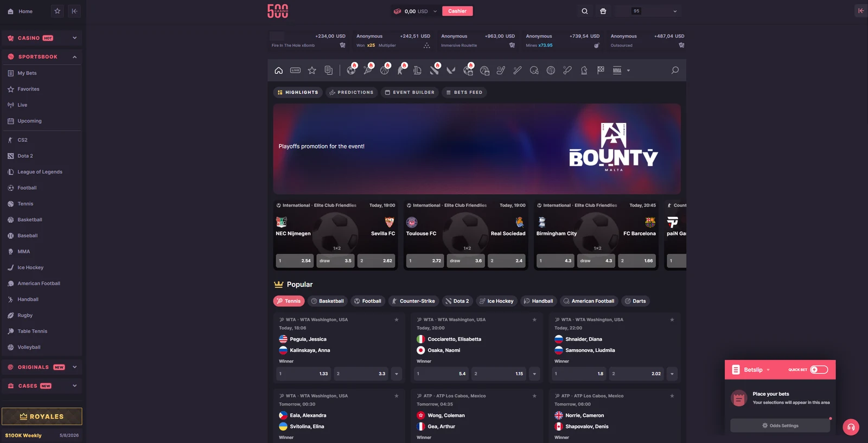Favorite the Cocciaretto vs Osaka match star
The height and width of the screenshot is (443, 868).
[534, 320]
